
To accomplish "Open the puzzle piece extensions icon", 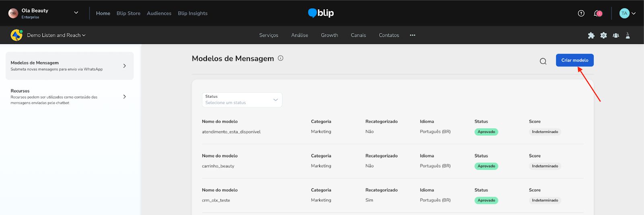I will click(591, 35).
